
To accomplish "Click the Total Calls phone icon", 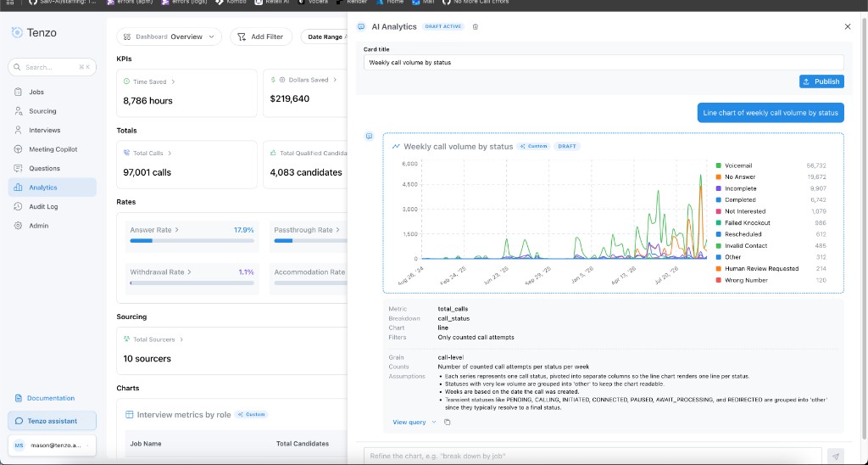I will (x=126, y=153).
